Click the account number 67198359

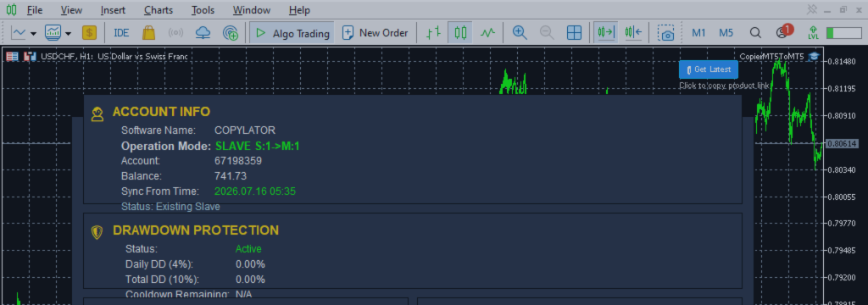pyautogui.click(x=238, y=161)
